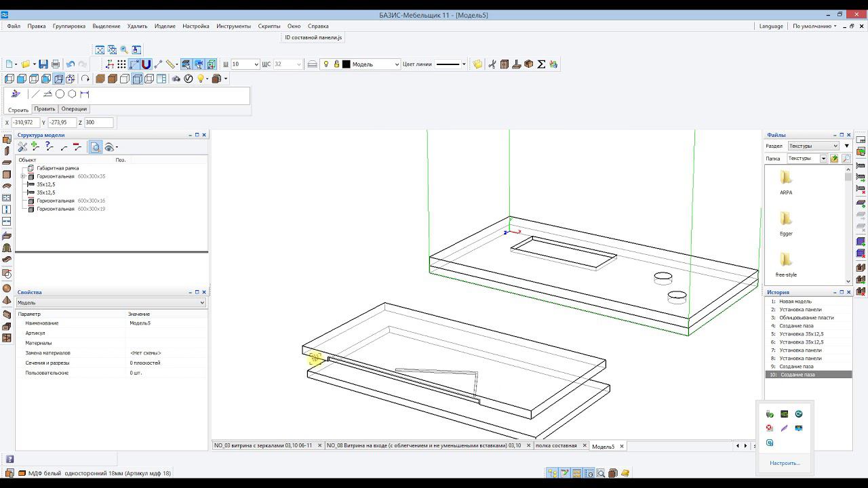Image resolution: width=868 pixels, height=488 pixels.
Task: Click the black layer color swatch
Action: point(346,64)
